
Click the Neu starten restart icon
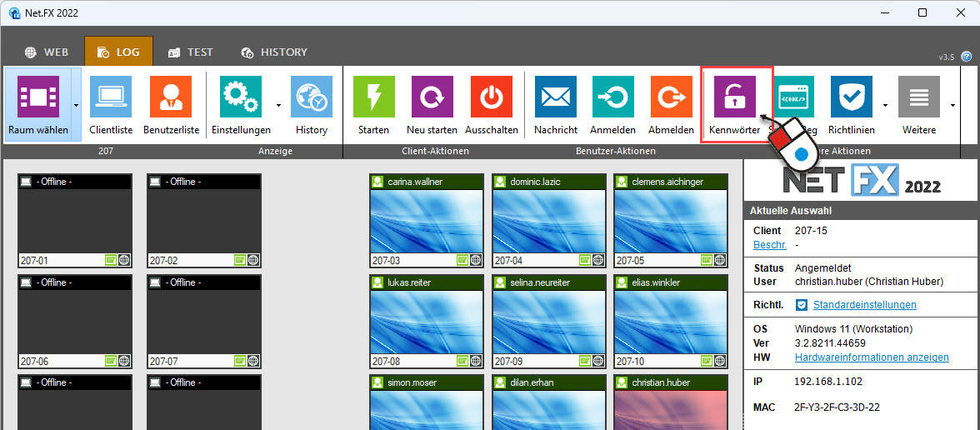pyautogui.click(x=432, y=97)
